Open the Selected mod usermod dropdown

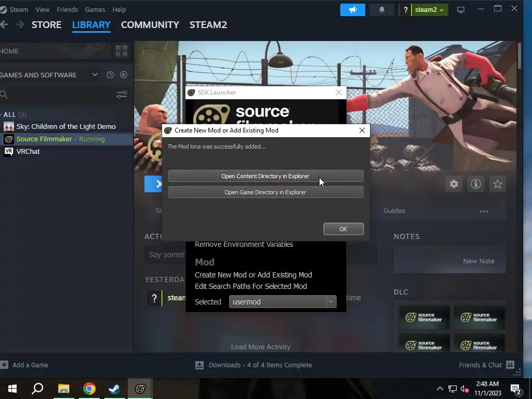[283, 302]
